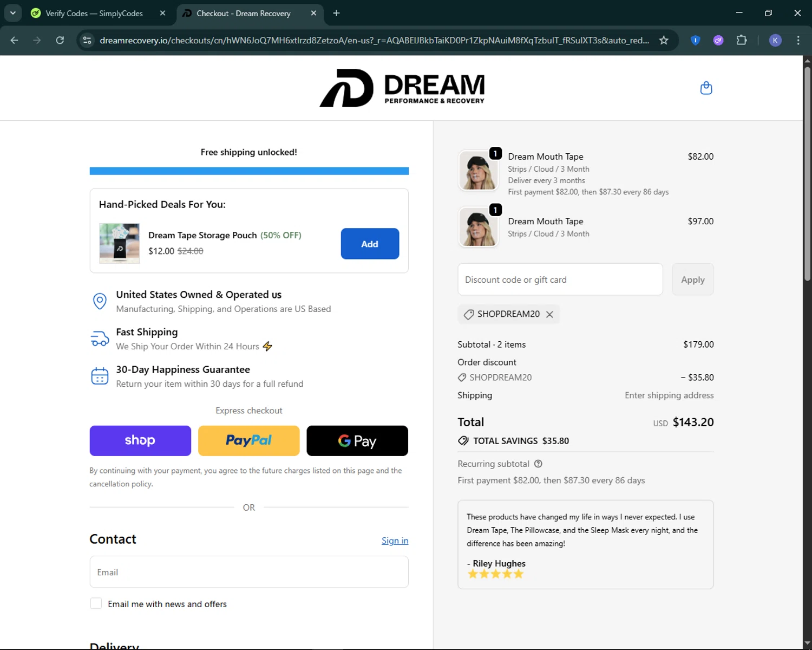Apply the discount code

pos(693,279)
